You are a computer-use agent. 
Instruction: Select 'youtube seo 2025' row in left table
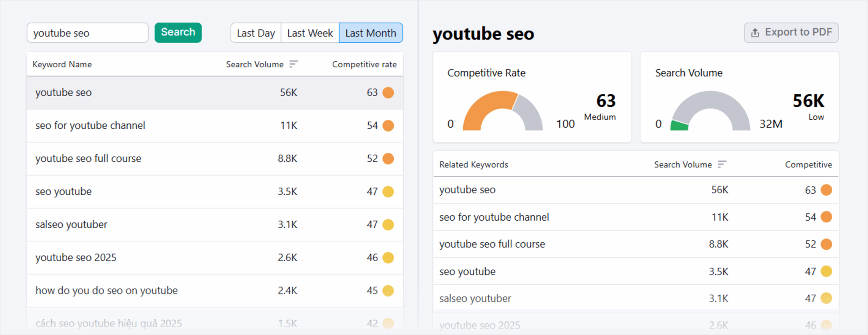[215, 258]
